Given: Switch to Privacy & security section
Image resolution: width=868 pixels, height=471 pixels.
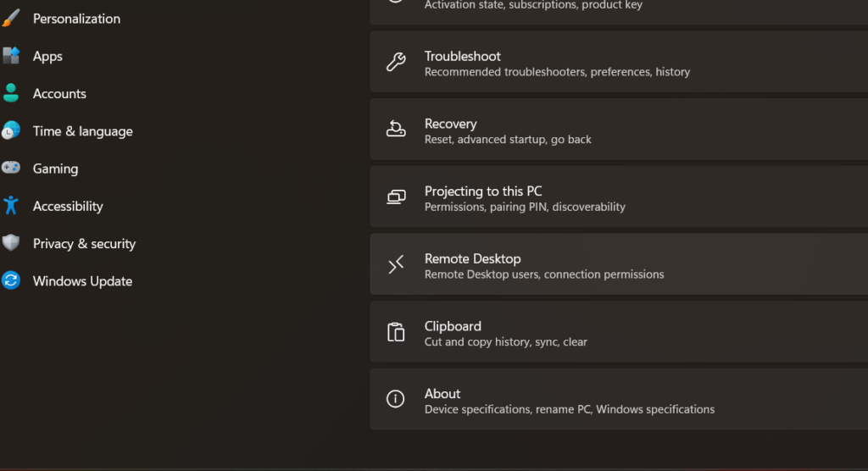Looking at the screenshot, I should tap(84, 244).
